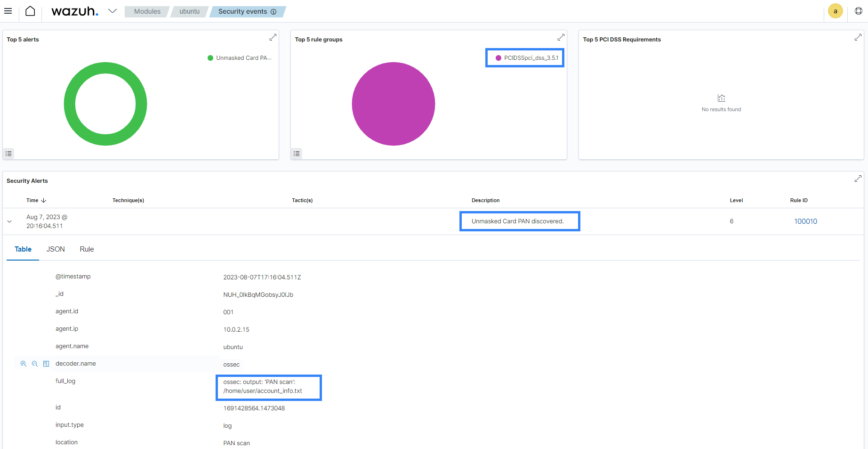Click the Level column header

point(736,200)
